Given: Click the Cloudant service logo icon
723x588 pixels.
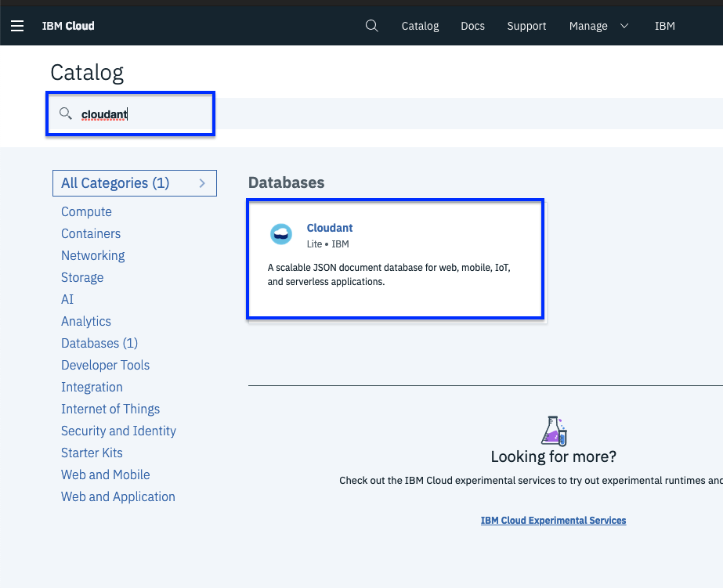Looking at the screenshot, I should coord(280,234).
